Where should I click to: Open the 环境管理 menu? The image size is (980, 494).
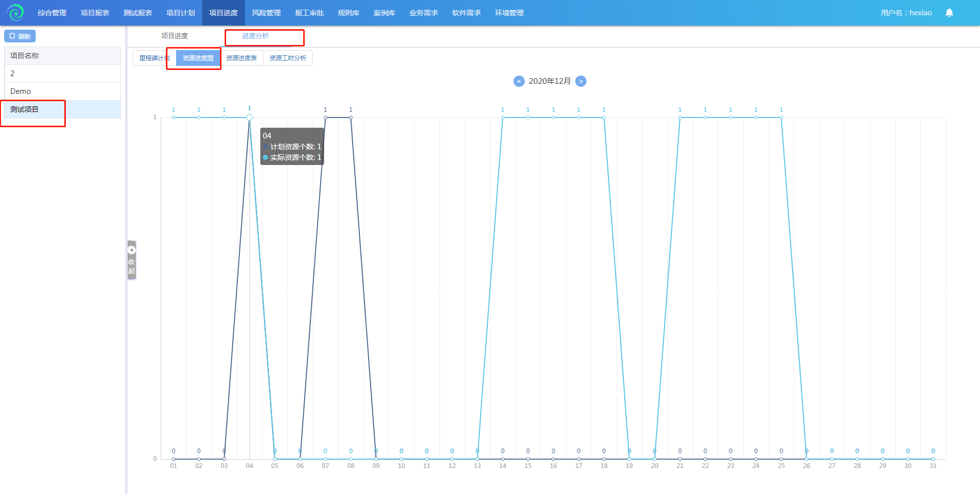pos(509,13)
